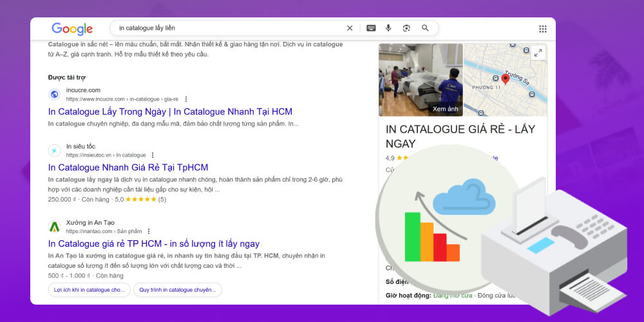Click the map thumbnail showing Trường Sa
Screen dimensions: 644x322
click(x=505, y=80)
